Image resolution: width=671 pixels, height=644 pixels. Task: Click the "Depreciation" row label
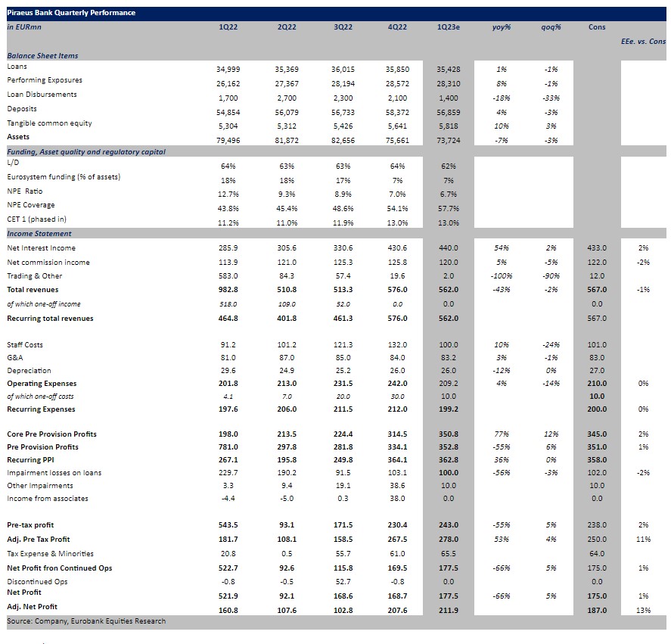(x=29, y=371)
